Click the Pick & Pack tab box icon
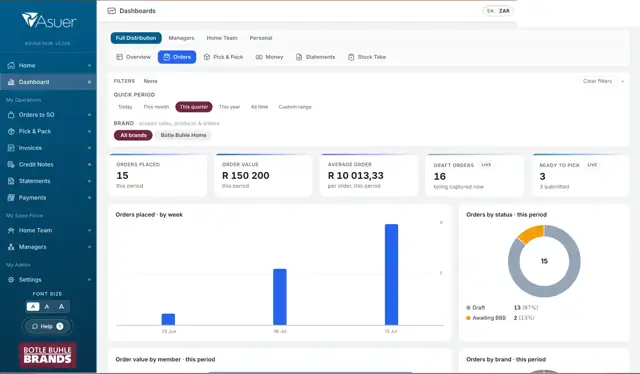The image size is (640, 374). pyautogui.click(x=207, y=57)
